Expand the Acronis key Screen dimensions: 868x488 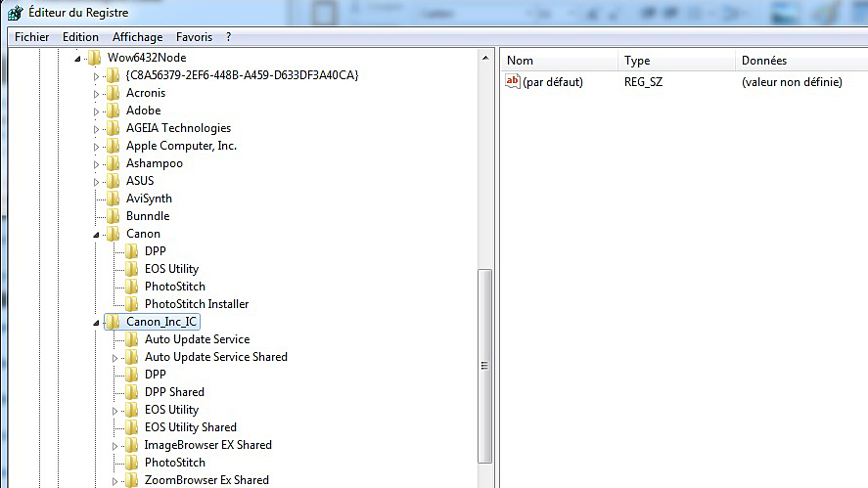click(x=96, y=94)
